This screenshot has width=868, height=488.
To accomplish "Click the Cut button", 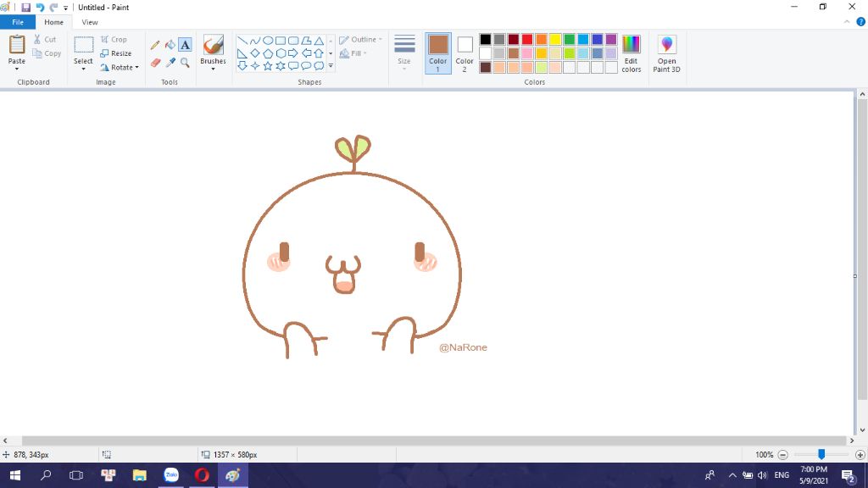I will (x=44, y=39).
